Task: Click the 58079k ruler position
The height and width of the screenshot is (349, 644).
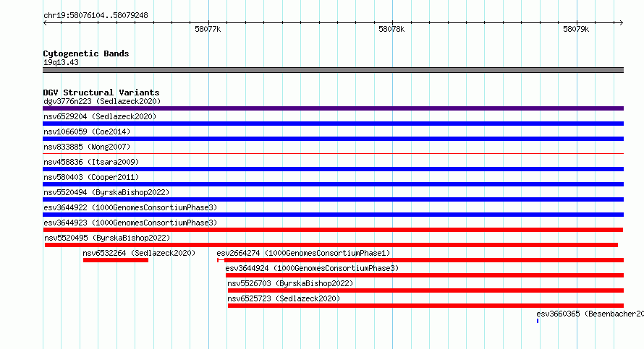Action: click(576, 29)
